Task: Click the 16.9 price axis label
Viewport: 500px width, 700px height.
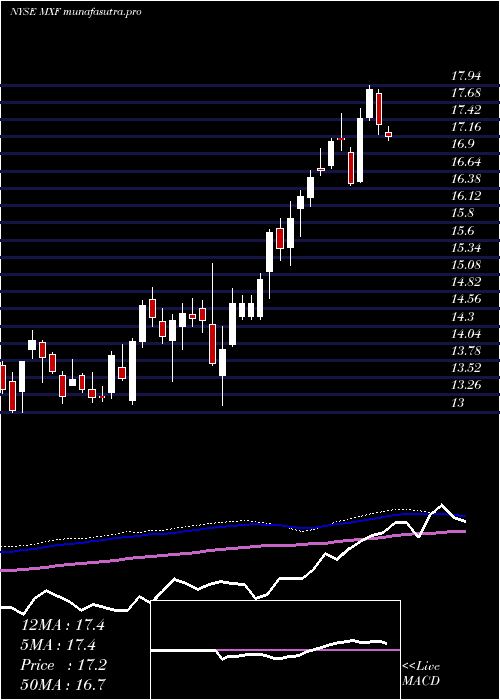Action: 463,144
